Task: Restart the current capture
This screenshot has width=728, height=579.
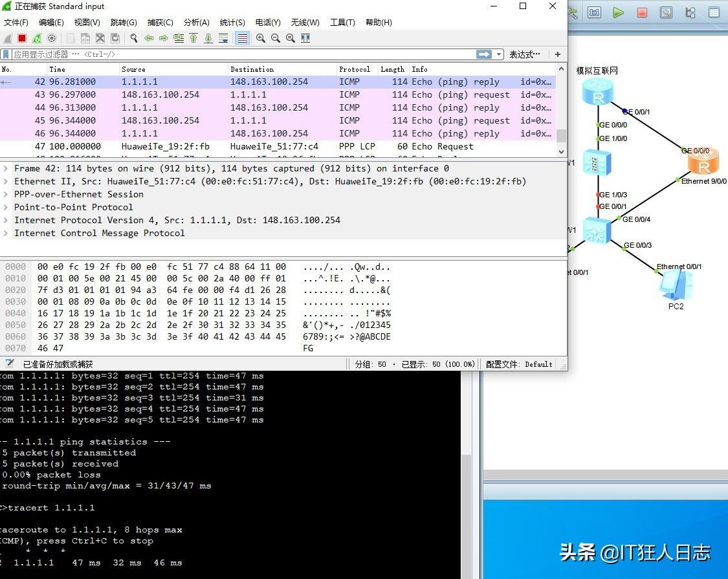Action: [37, 38]
